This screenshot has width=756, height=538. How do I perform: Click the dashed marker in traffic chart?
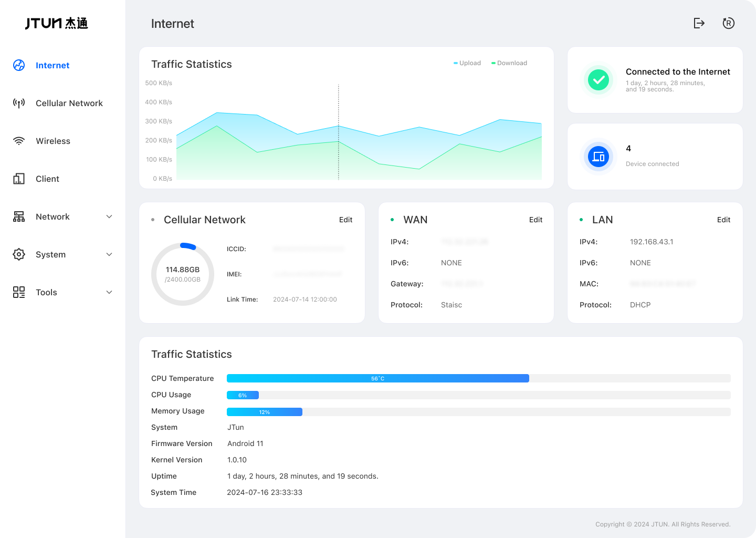click(x=339, y=132)
